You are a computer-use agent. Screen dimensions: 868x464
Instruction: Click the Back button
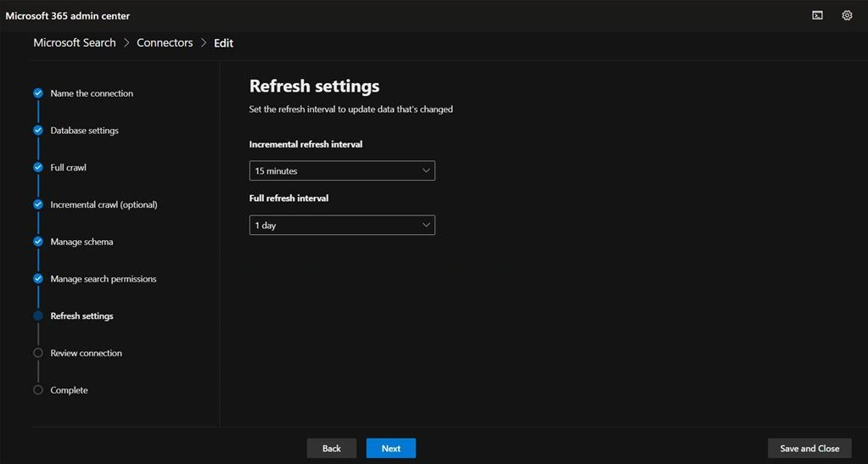pyautogui.click(x=332, y=449)
